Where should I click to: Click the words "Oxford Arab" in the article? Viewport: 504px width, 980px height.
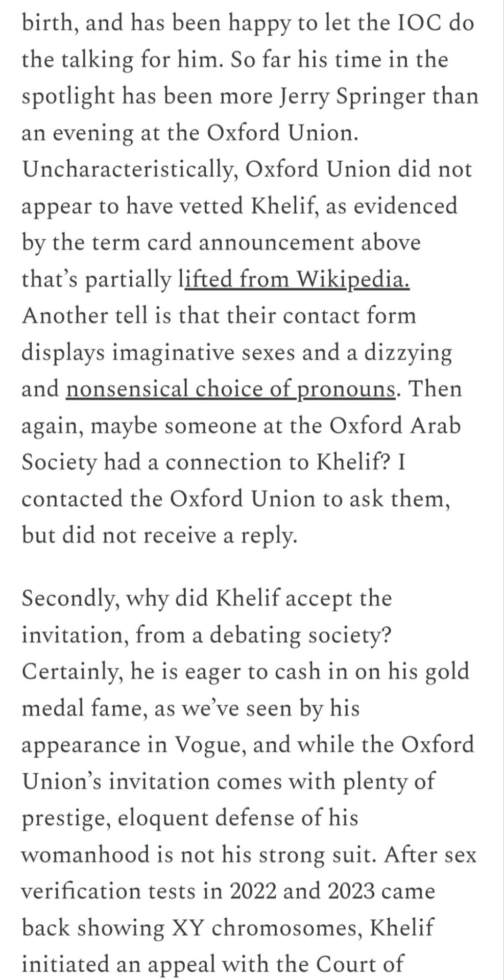[x=395, y=426]
